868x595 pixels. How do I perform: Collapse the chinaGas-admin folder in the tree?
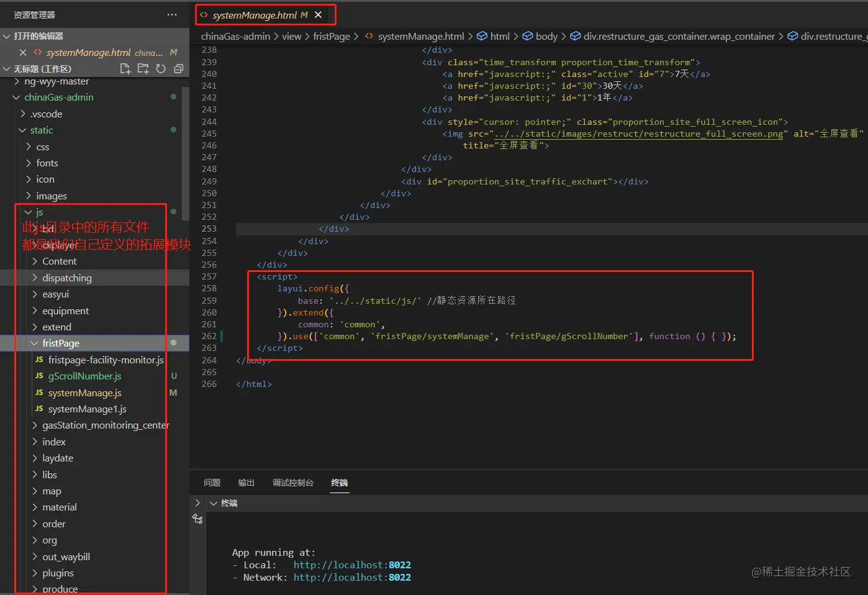tap(17, 98)
